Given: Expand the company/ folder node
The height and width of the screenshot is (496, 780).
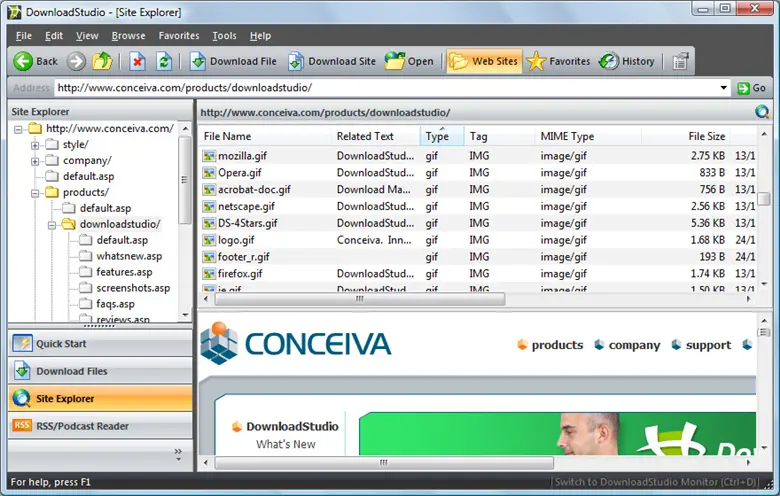Looking at the screenshot, I should pyautogui.click(x=35, y=161).
